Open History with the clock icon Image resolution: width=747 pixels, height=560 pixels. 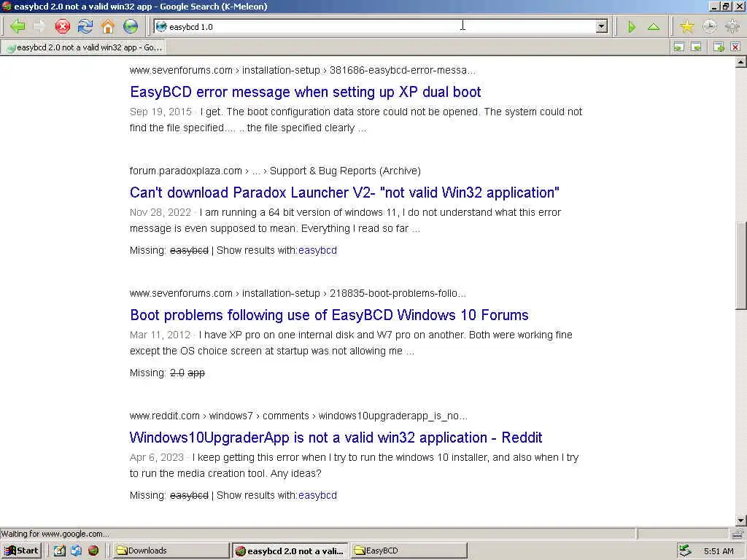pos(709,26)
